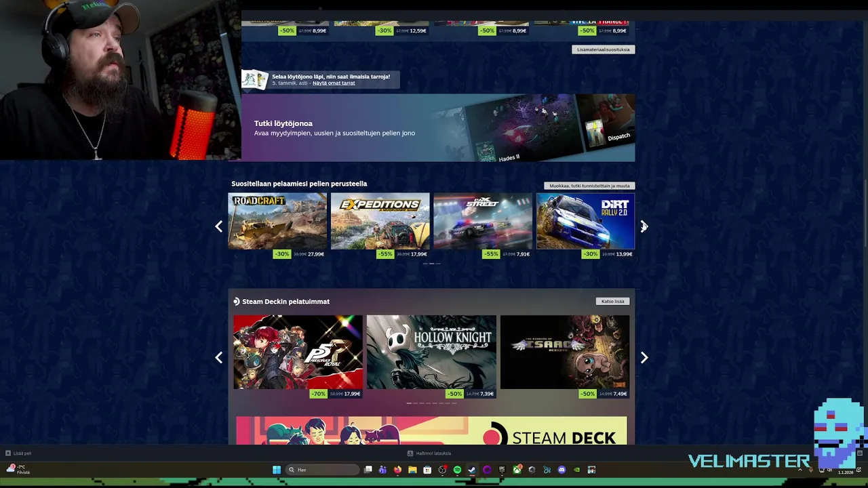Go to next Steam Deck games with the right arrow

(x=644, y=357)
